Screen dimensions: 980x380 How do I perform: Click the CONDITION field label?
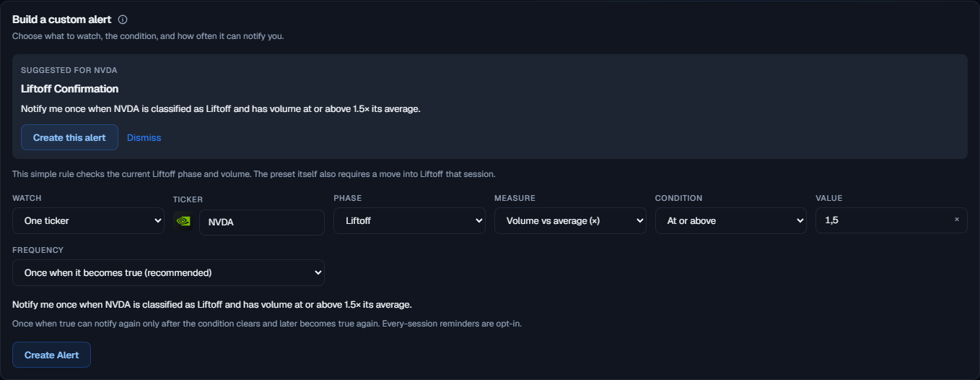(678, 198)
